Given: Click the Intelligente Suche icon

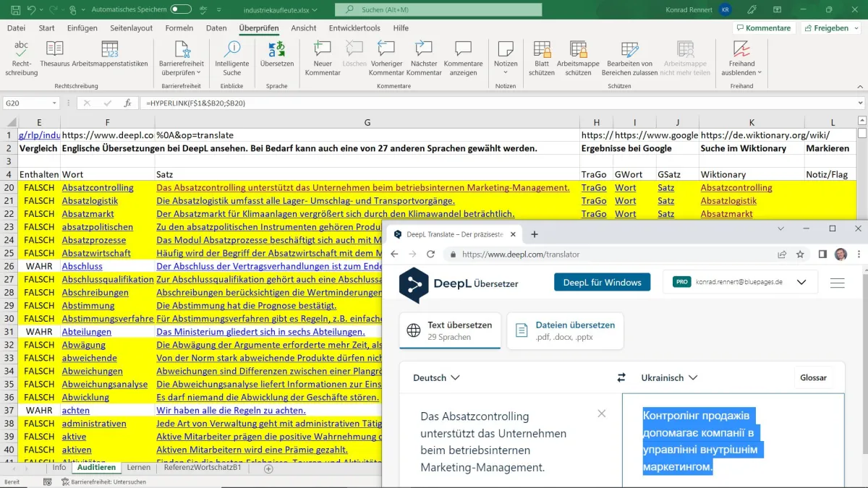Looking at the screenshot, I should (x=231, y=58).
